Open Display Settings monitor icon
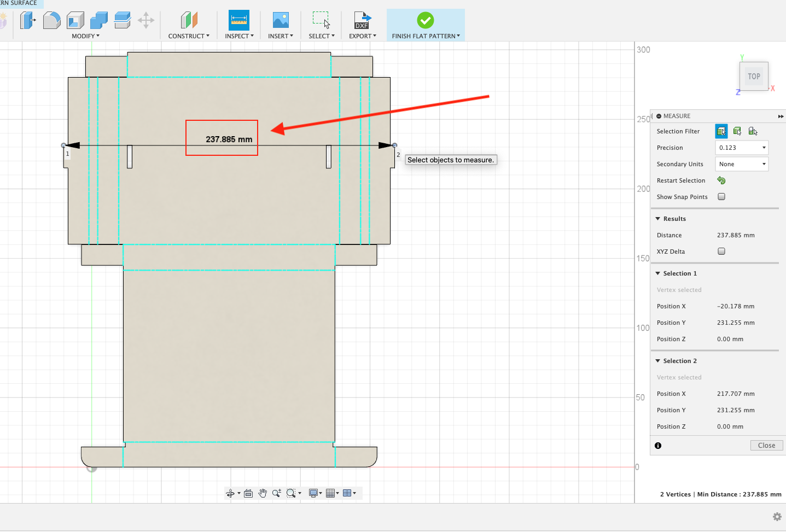The height and width of the screenshot is (532, 786). click(x=313, y=493)
